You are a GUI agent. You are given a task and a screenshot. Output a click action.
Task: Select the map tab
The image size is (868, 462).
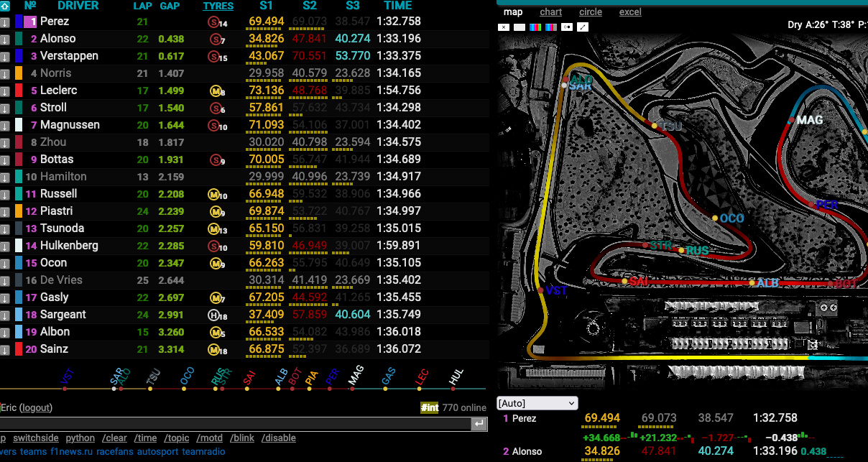pos(513,11)
